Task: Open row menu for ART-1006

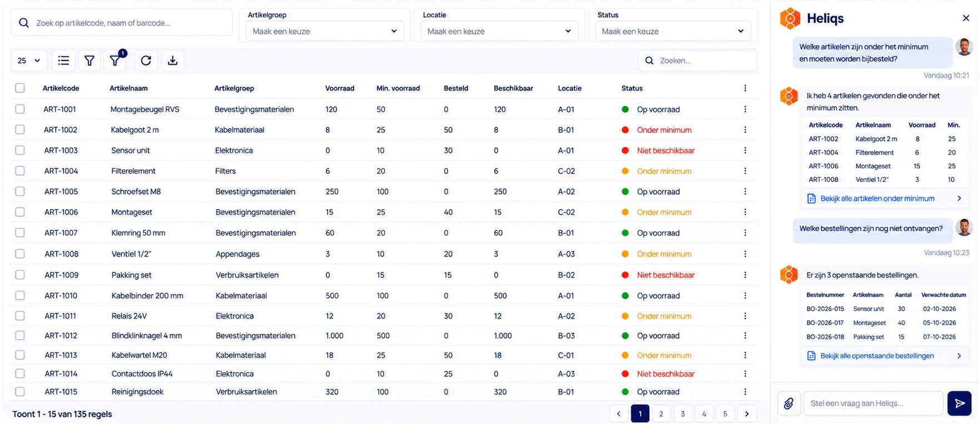Action: pos(745,212)
